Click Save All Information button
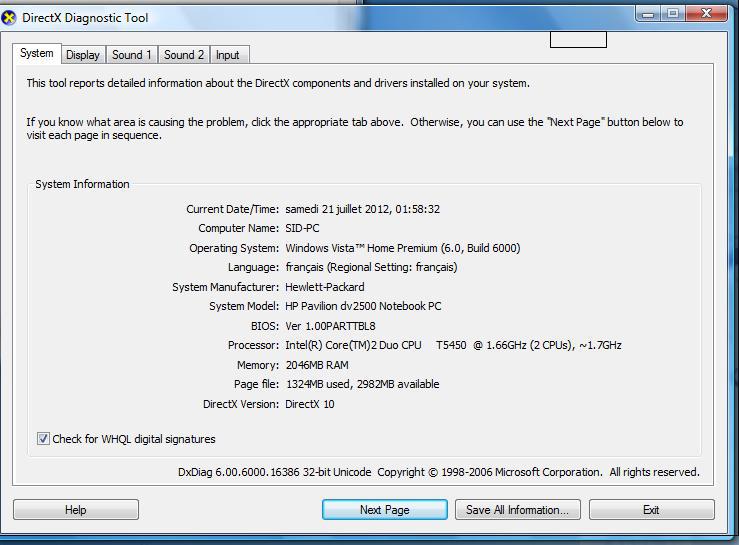 click(517, 510)
